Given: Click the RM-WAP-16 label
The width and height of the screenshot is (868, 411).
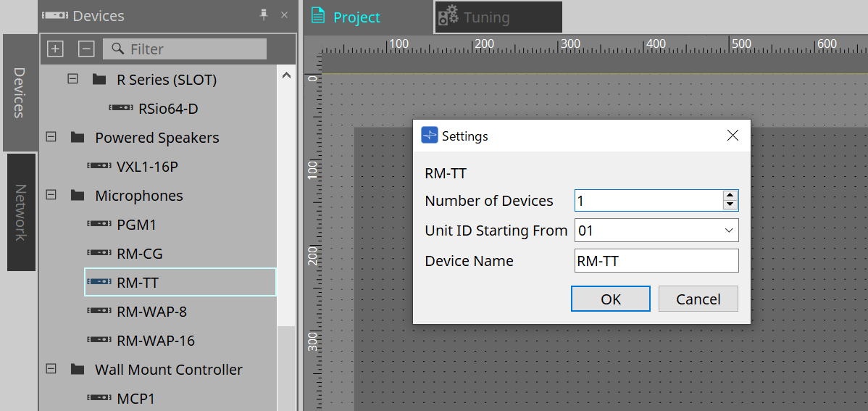Looking at the screenshot, I should pyautogui.click(x=156, y=340).
